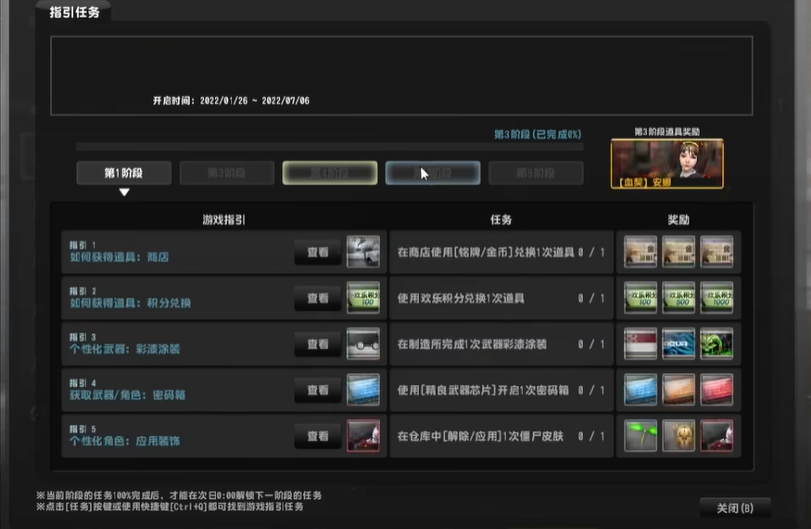
Task: Click the blue crate reward in 密码箱 row
Action: pyautogui.click(x=640, y=390)
